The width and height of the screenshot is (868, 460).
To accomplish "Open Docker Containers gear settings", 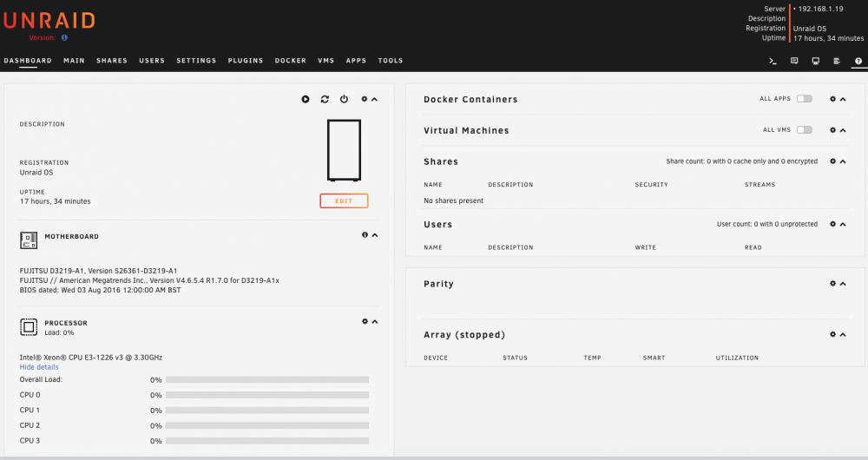I will (832, 99).
